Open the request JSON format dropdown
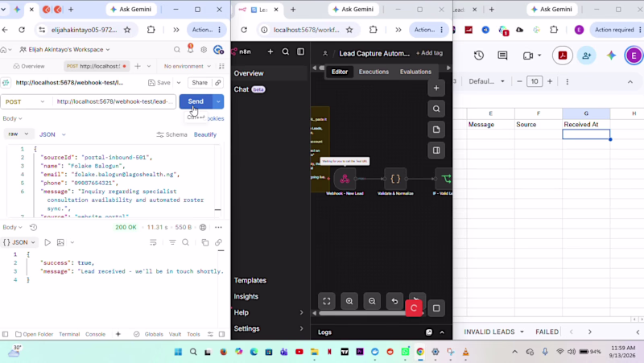Screen dimensions: 644x363 pos(52,134)
